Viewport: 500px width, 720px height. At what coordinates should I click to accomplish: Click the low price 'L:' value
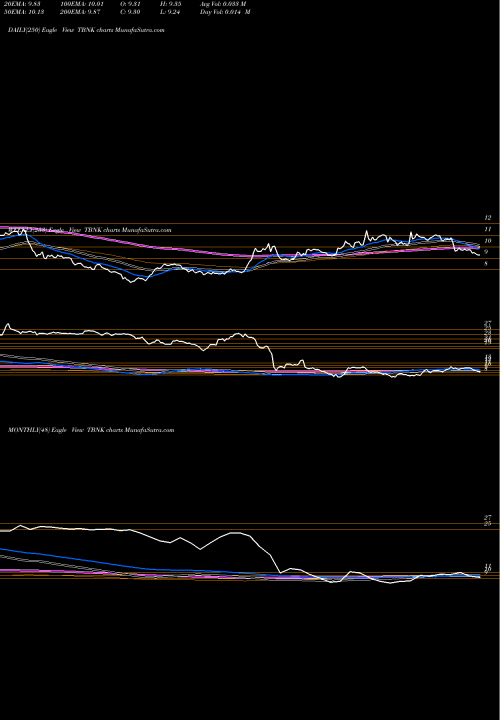point(171,12)
